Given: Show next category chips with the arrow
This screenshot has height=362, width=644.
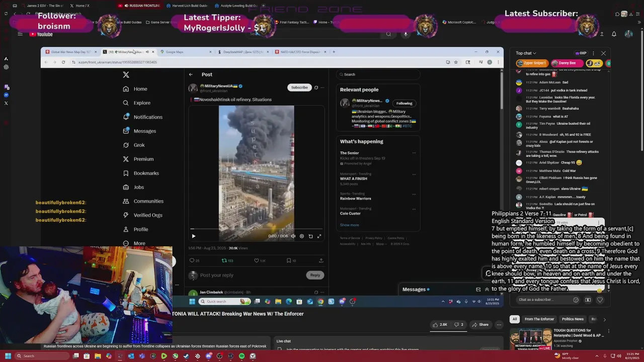Looking at the screenshot, I should tap(604, 319).
